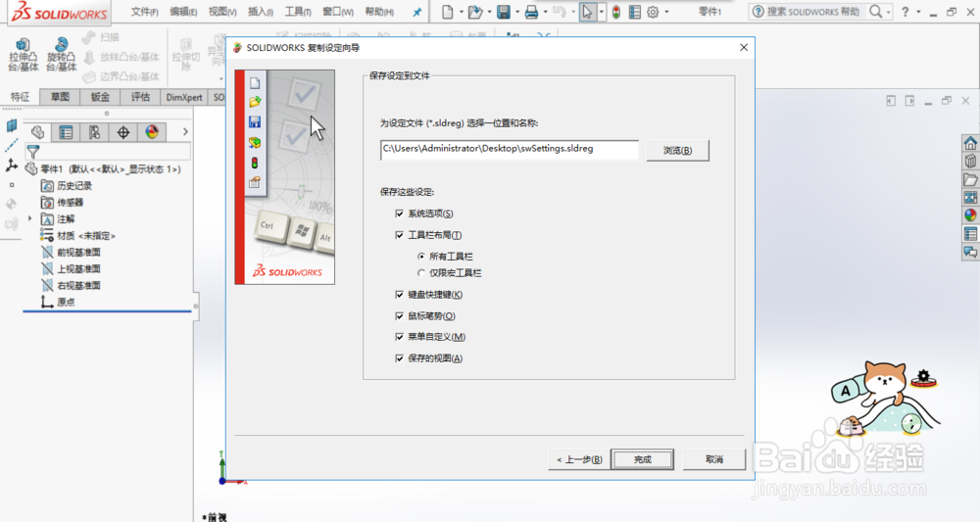Switch to ConfigurationManager tab icon

94,132
